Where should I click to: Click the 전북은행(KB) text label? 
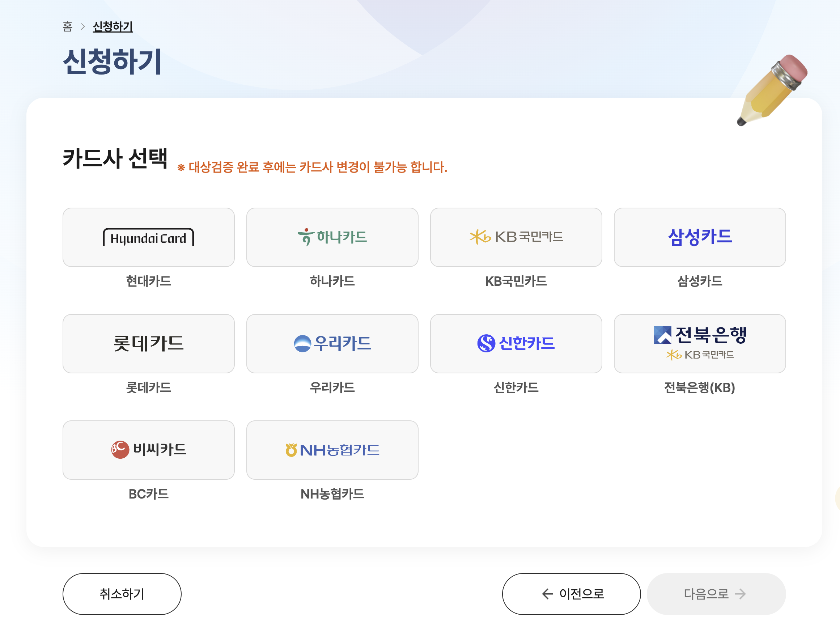coord(700,388)
